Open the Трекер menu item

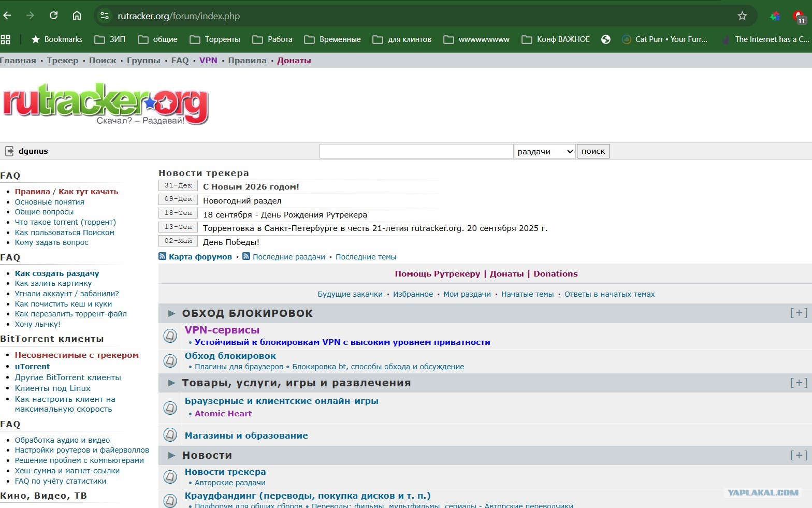(63, 61)
